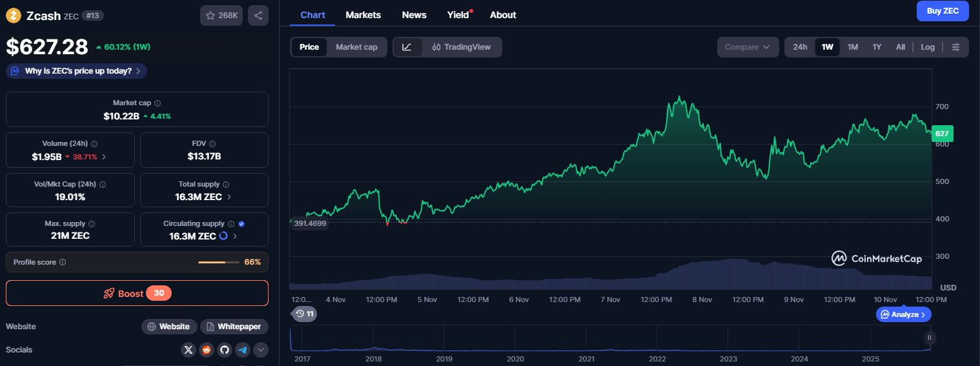Add ZEC to watchlist via star button
Viewport: 980px width, 366px height.
[221, 15]
